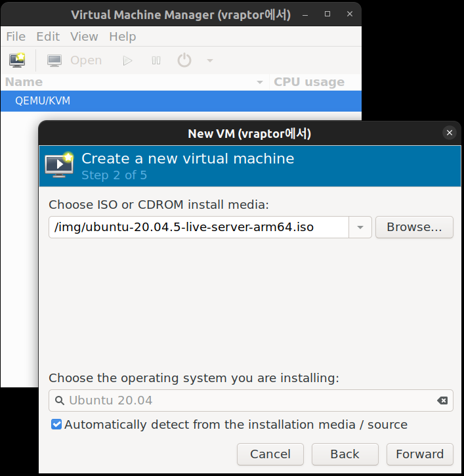
Task: Click Forward to continue
Action: [419, 454]
